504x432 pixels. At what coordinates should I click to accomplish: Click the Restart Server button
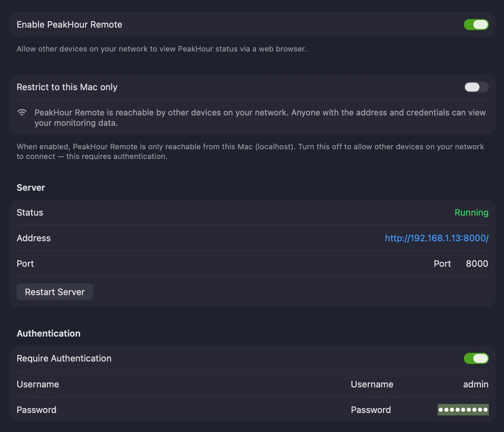point(55,292)
